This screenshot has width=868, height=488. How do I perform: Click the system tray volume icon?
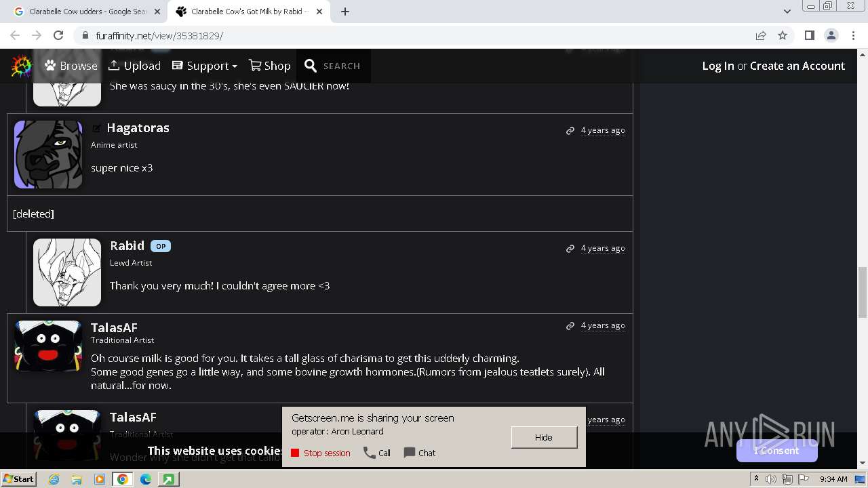click(x=771, y=479)
